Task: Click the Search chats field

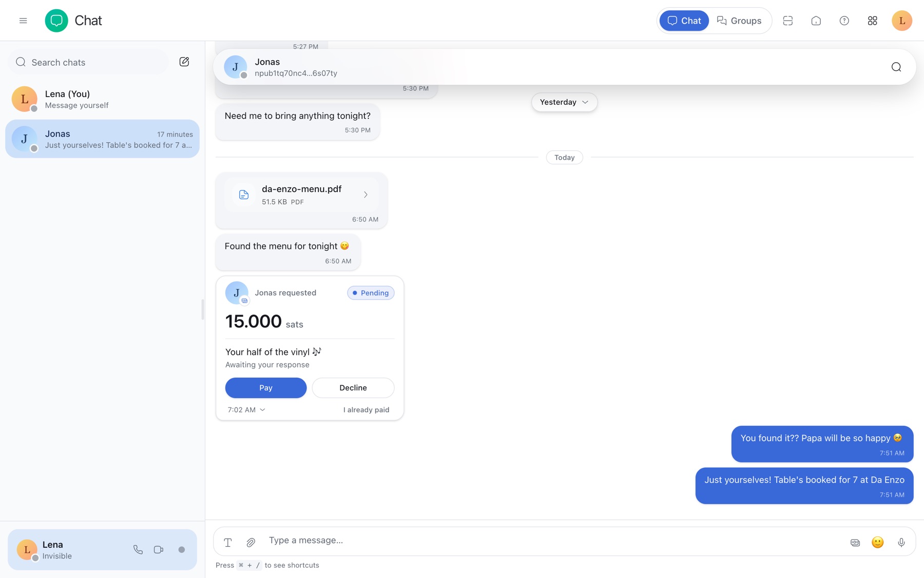Action: [88, 62]
